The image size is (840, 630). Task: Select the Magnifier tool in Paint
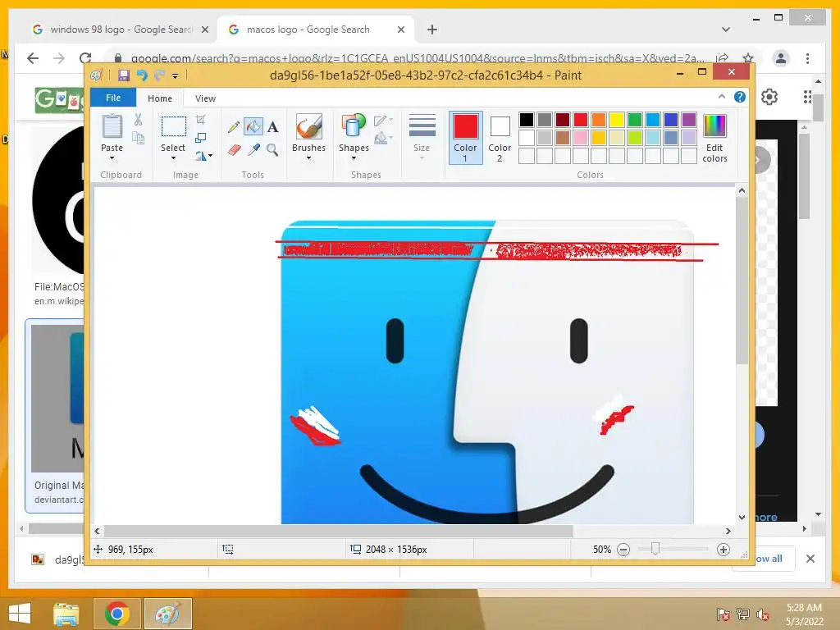pos(272,150)
